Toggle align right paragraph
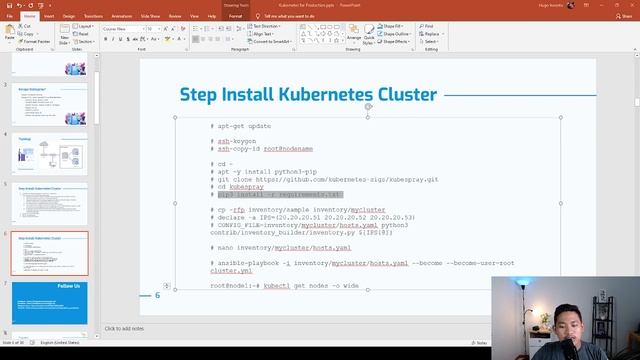The width and height of the screenshot is (640, 360). point(210,39)
